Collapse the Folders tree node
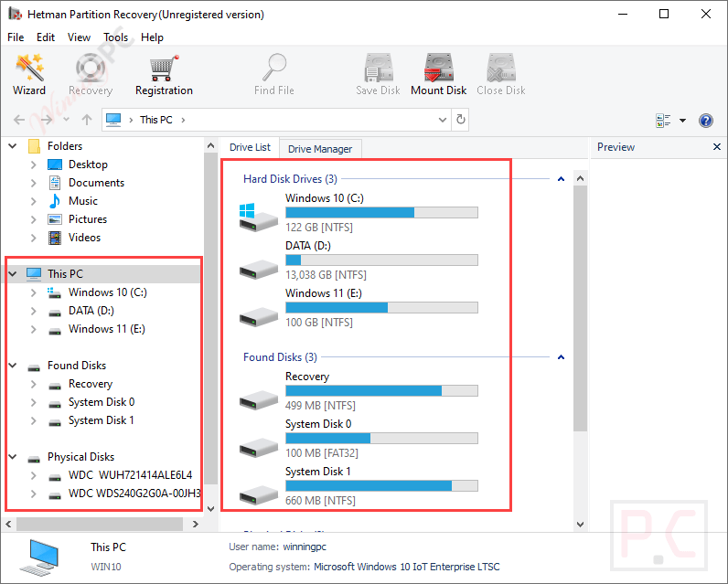Screen dimensions: 728x584 [x=13, y=146]
